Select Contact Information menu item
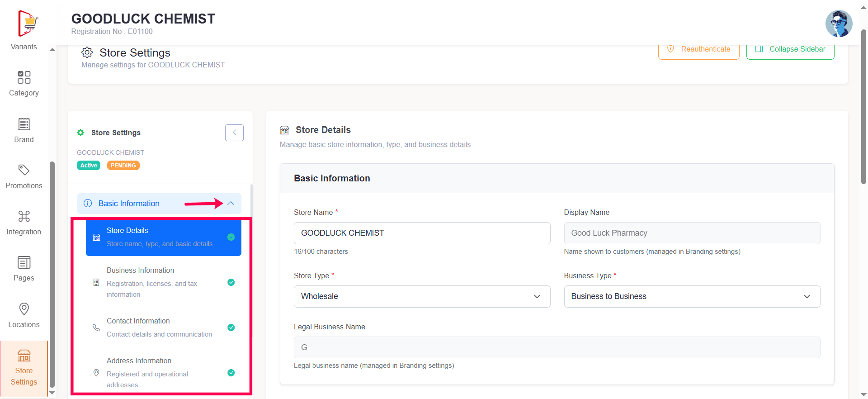868x399 pixels. click(159, 327)
